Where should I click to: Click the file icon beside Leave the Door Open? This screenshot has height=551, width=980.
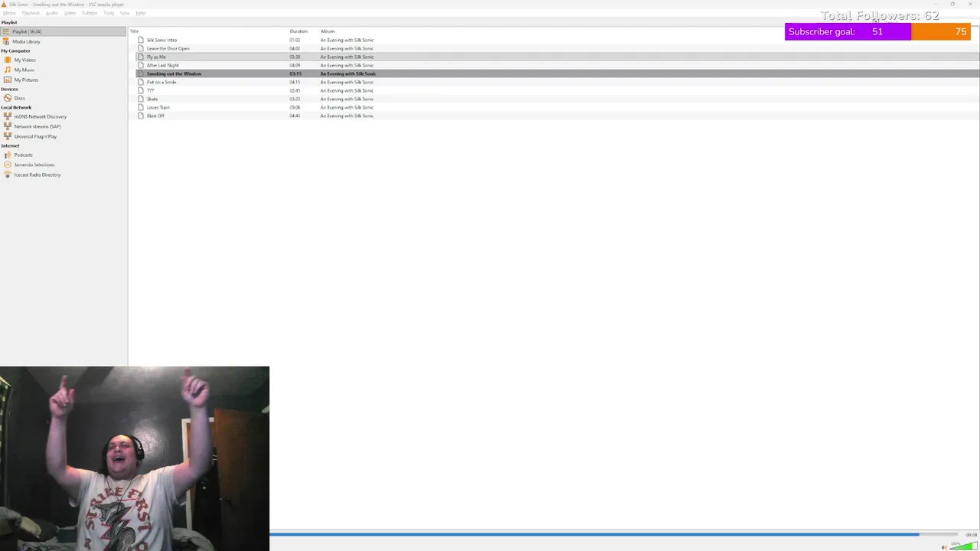pyautogui.click(x=141, y=48)
